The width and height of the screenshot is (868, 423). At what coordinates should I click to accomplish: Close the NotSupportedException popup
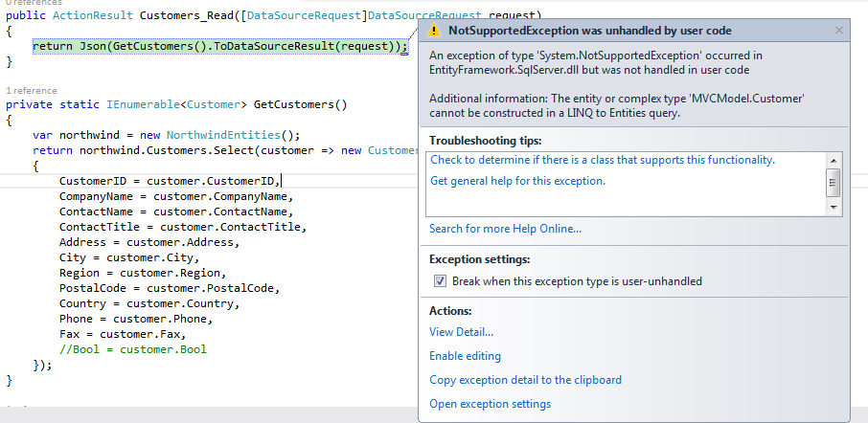point(839,31)
